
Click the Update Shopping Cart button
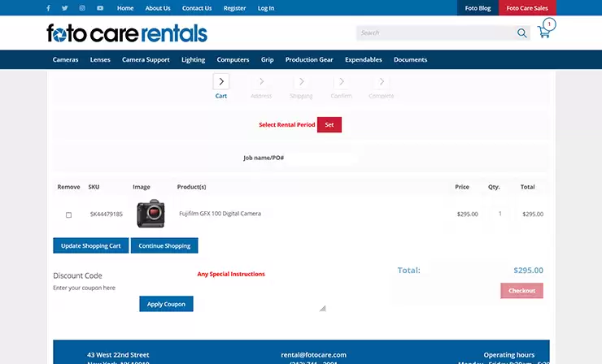[90, 245]
